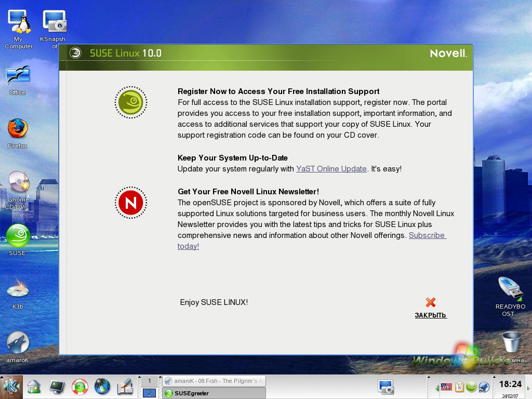
Task: Select the KSnapshot desktop icon
Action: (54, 29)
